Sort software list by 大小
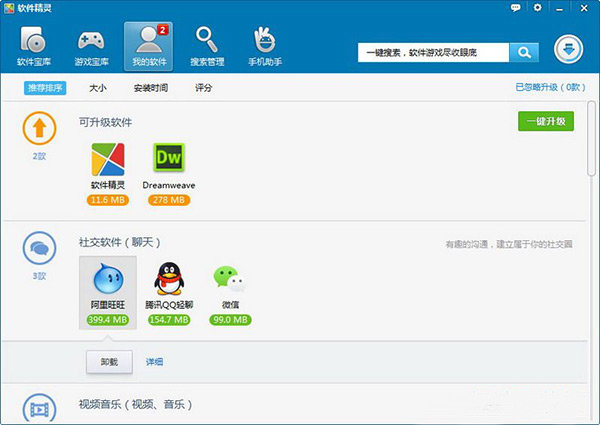Image resolution: width=600 pixels, height=425 pixels. (x=98, y=88)
